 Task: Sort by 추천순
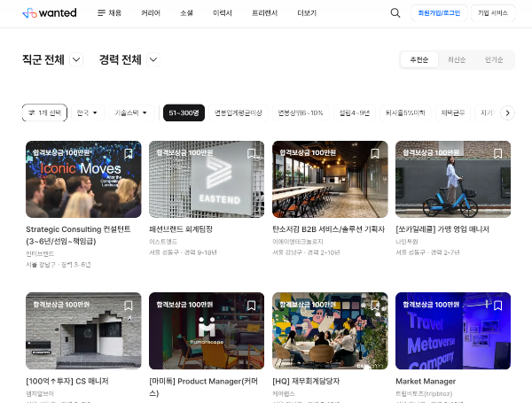[x=419, y=59]
